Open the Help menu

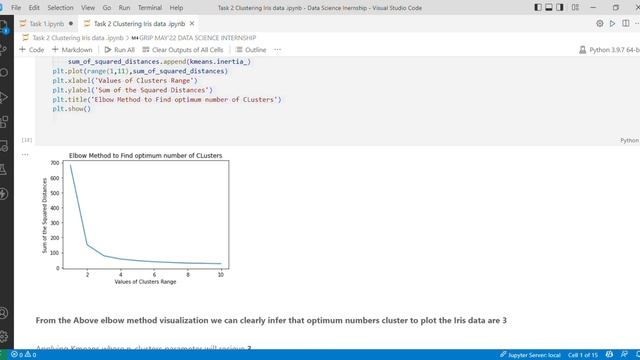[176, 8]
